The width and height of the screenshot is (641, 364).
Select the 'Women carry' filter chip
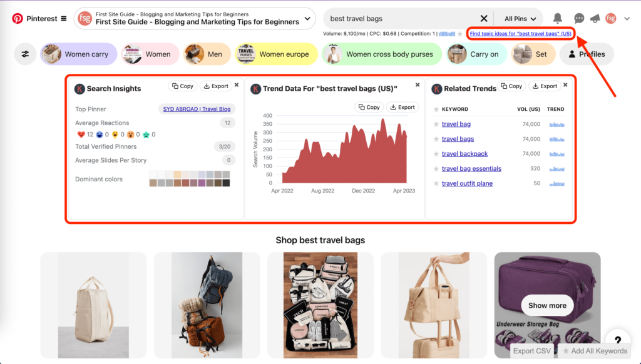(79, 54)
